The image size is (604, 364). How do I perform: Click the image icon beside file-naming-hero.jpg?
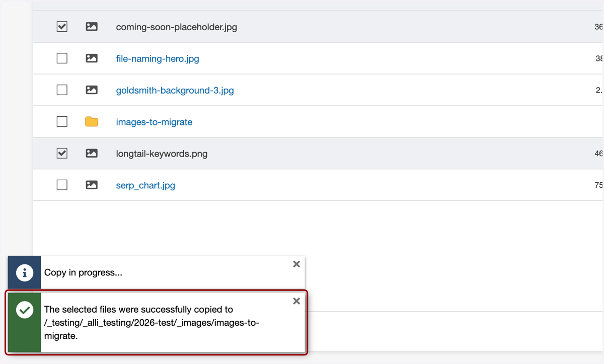click(92, 58)
